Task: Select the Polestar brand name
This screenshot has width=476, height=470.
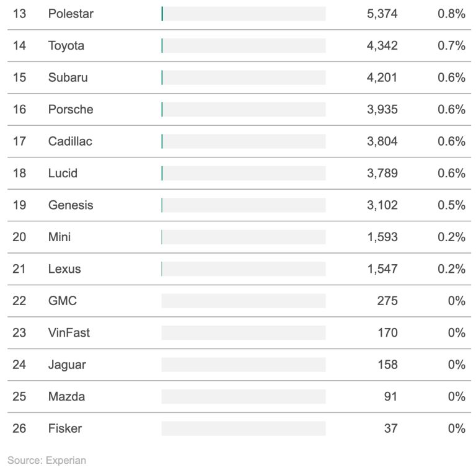Action: tap(71, 14)
